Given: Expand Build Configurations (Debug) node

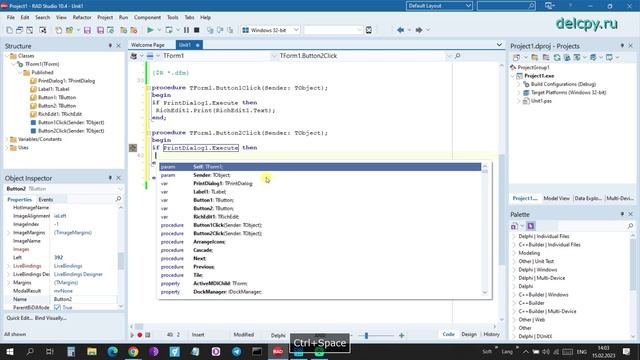Looking at the screenshot, I should (x=519, y=84).
